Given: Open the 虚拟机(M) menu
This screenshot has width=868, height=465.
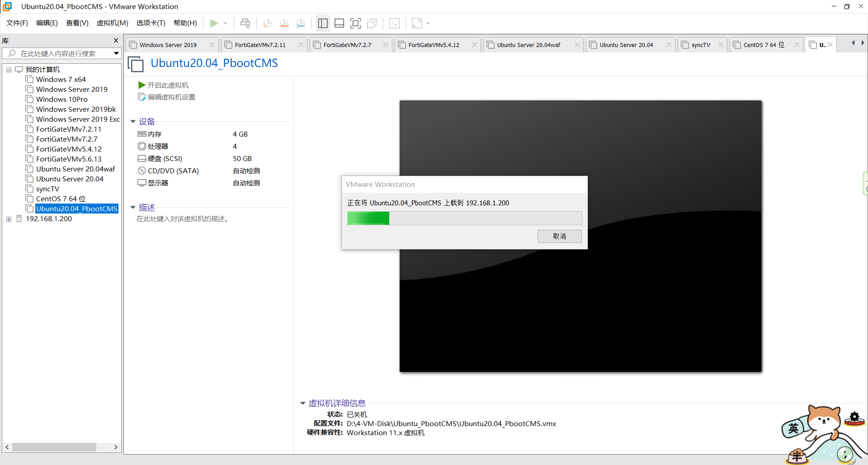Looking at the screenshot, I should 113,23.
